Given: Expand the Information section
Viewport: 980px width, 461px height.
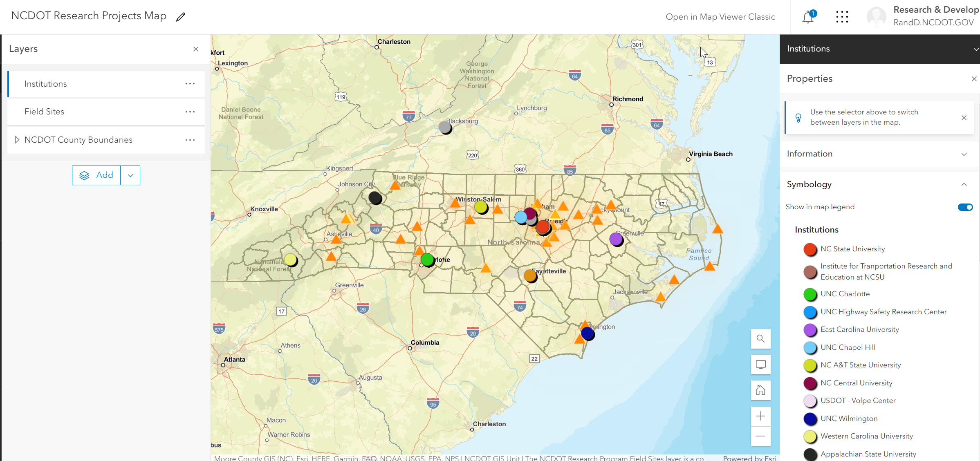Looking at the screenshot, I should point(964,154).
